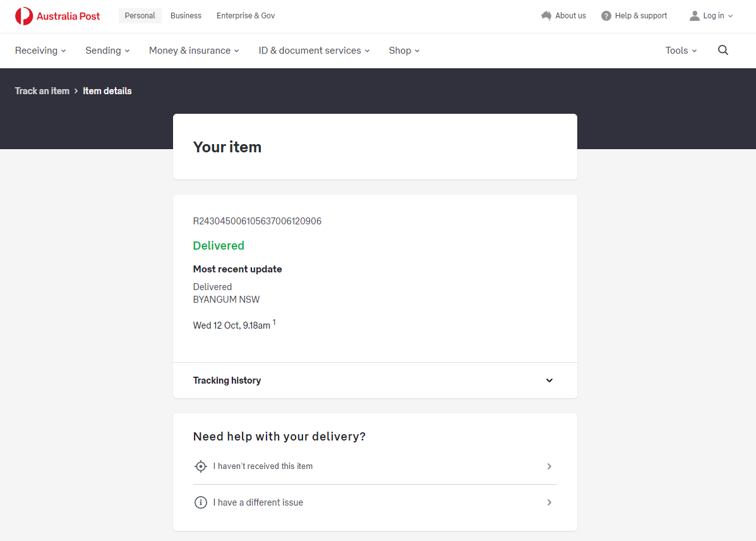Open the Tools dropdown
Viewport: 756px width, 541px height.
(x=681, y=51)
